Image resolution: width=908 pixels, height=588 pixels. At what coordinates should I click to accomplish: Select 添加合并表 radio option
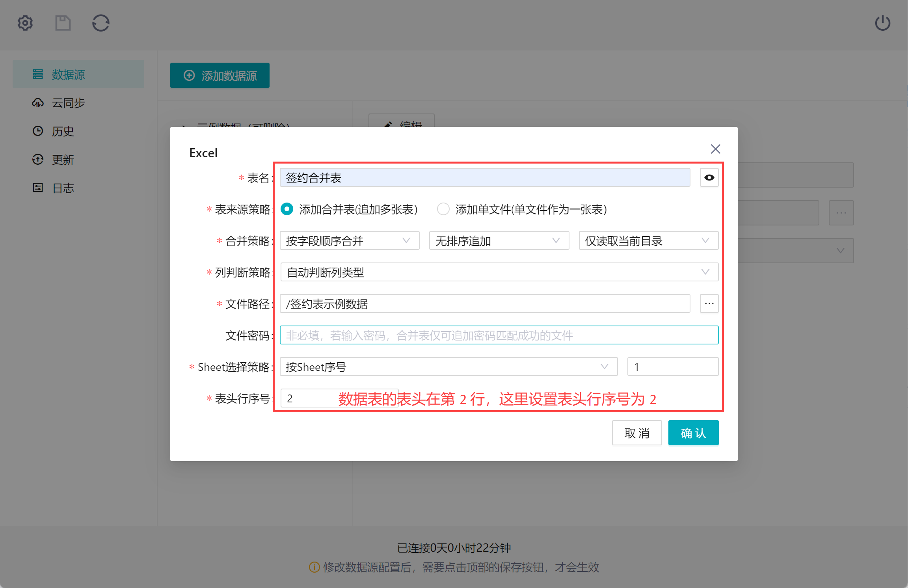pos(287,209)
